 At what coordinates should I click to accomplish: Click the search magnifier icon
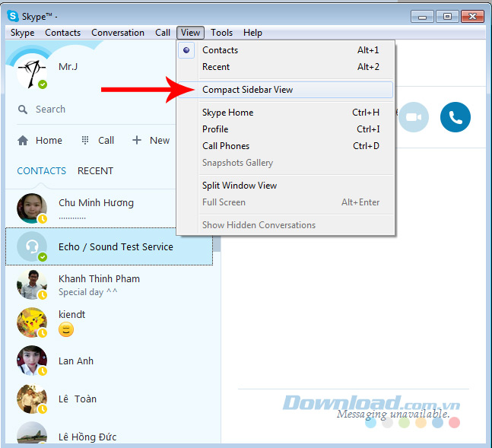click(23, 110)
